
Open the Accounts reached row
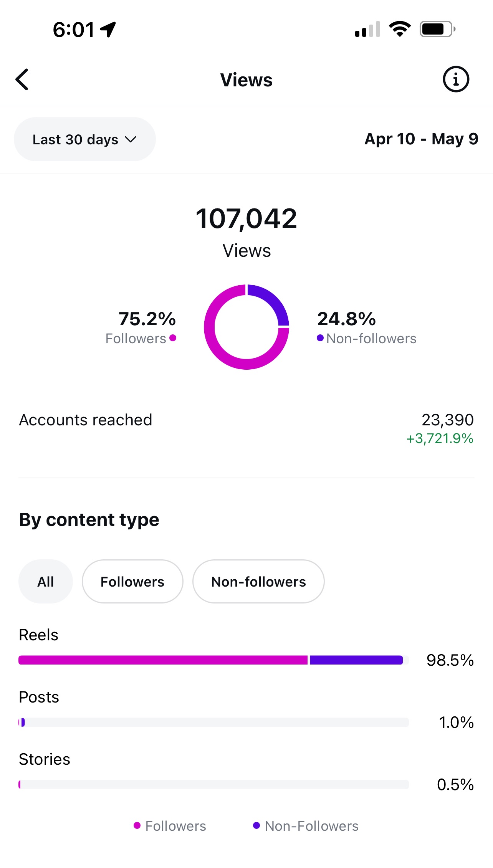click(x=246, y=428)
